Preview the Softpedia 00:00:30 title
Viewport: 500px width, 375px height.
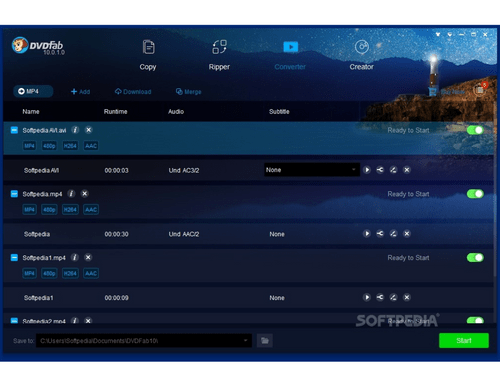[367, 234]
